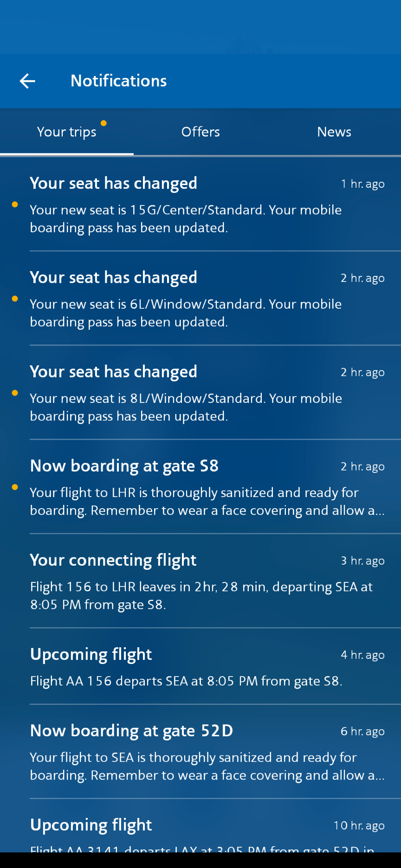Click the 3 hr. ago timestamp
Viewport: 401px width, 868px height.
(x=363, y=561)
